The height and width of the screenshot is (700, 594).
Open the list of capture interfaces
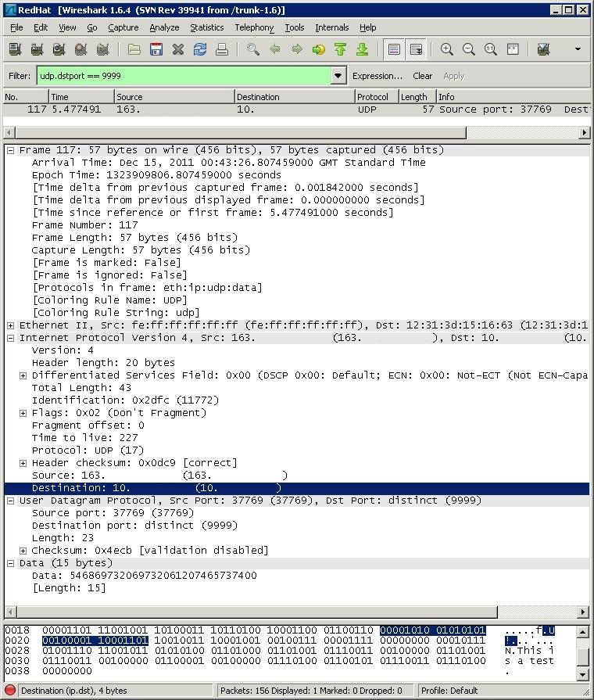[15, 49]
